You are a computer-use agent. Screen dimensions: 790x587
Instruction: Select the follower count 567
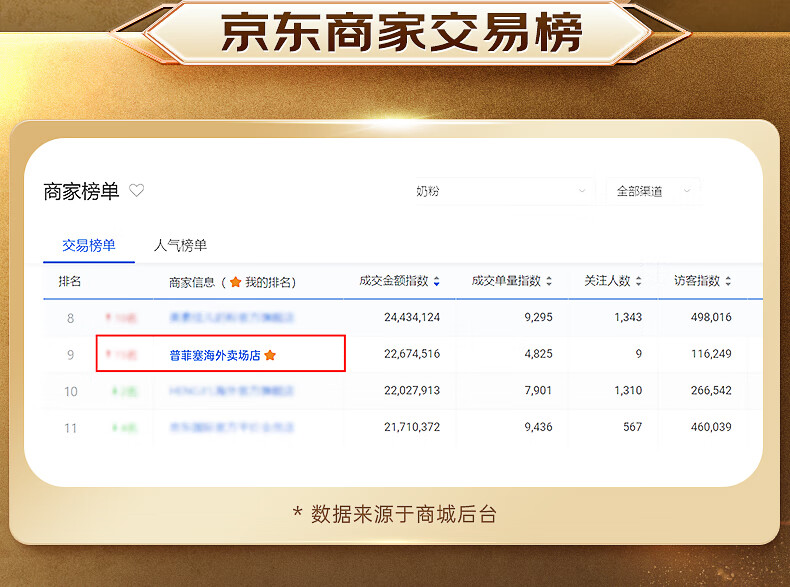click(633, 427)
